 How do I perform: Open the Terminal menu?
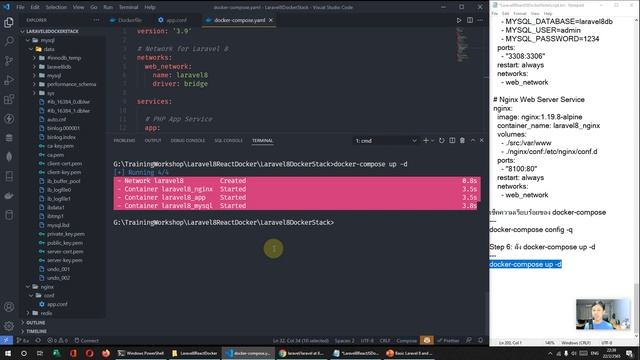point(128,7)
